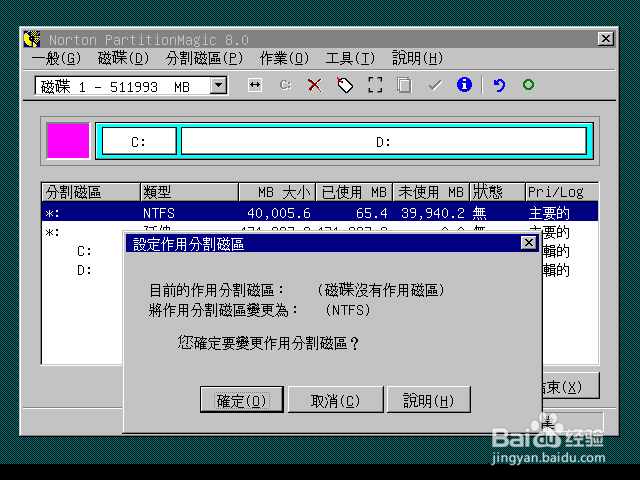Click the MB 大小 column header
The image size is (640, 480).
[277, 192]
